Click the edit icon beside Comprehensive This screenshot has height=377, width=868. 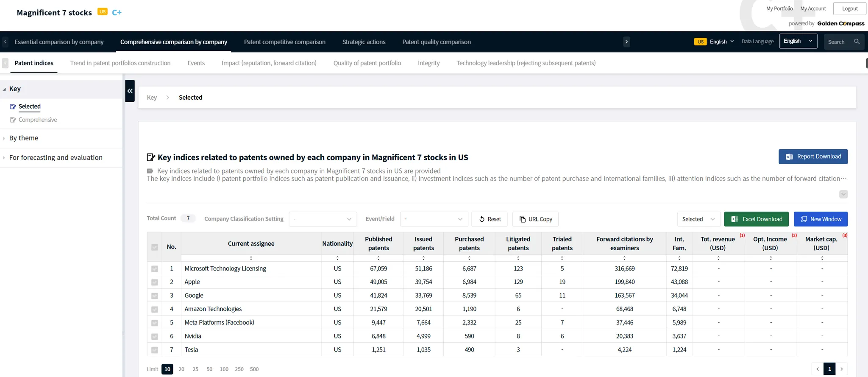[13, 120]
